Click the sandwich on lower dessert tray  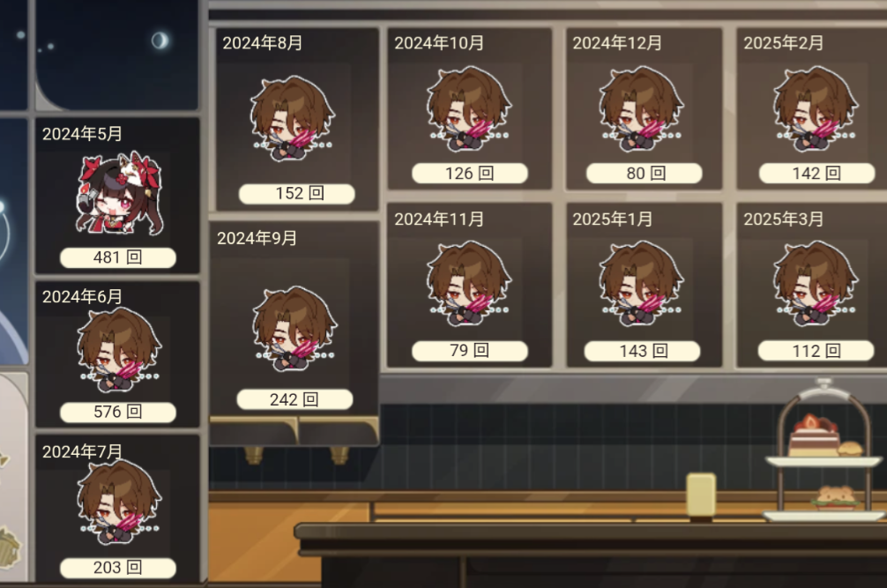click(834, 497)
